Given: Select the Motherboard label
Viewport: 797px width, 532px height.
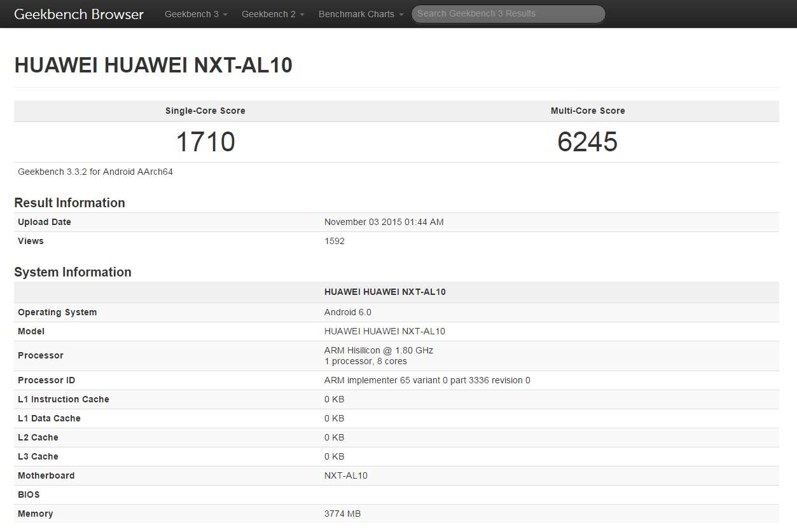Looking at the screenshot, I should (46, 475).
